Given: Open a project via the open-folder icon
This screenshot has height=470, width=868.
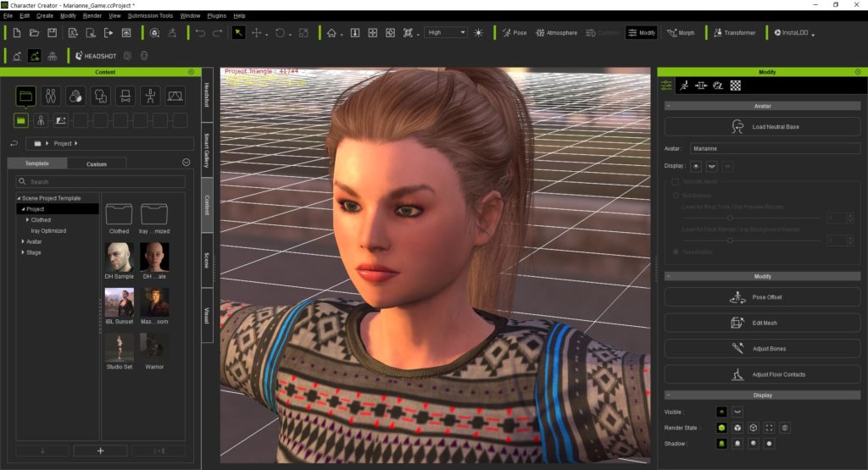Looking at the screenshot, I should point(34,33).
